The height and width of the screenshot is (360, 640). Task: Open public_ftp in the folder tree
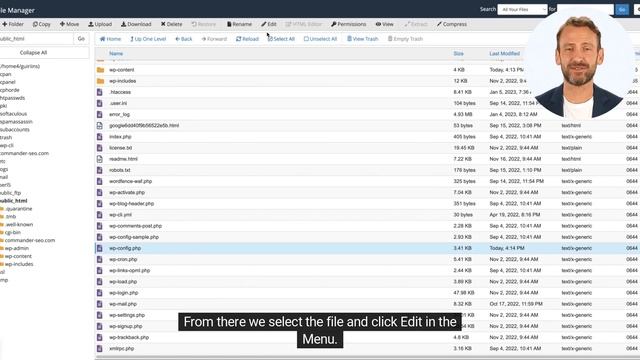(10, 193)
